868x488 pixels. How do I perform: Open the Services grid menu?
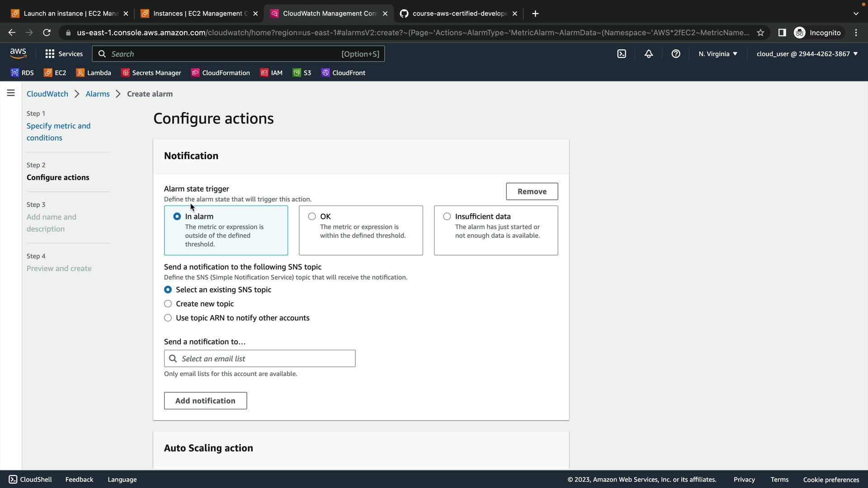(64, 54)
